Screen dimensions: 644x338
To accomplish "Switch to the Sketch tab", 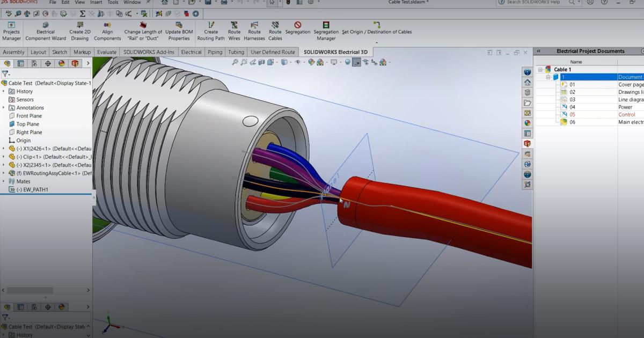I will point(60,52).
